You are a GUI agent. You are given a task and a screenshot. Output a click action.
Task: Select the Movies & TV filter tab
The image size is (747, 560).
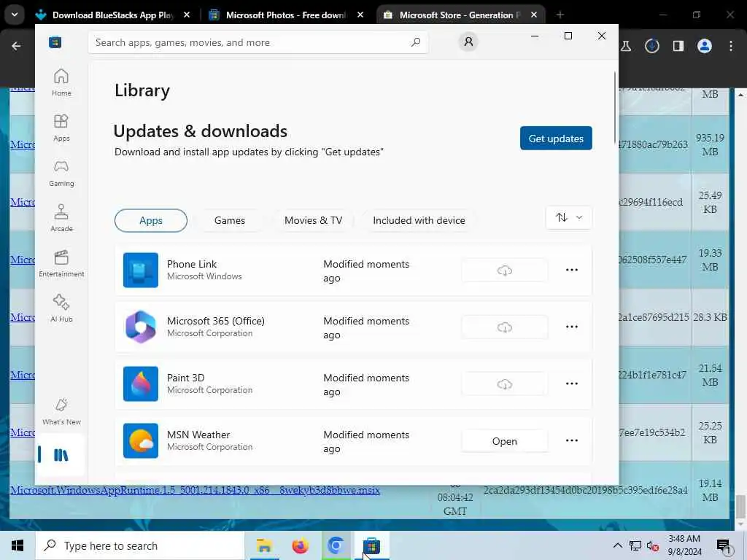pos(313,220)
